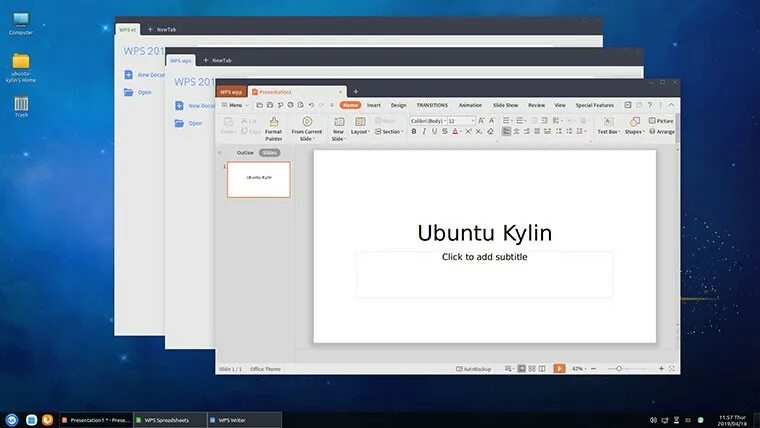Click the Arrange icon
760x428 pixels.
pos(652,131)
